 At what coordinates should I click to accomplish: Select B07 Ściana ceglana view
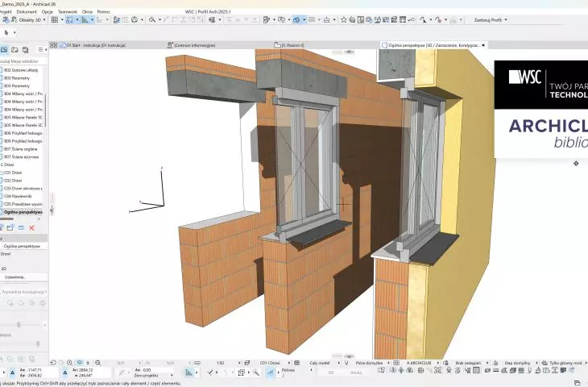point(21,149)
